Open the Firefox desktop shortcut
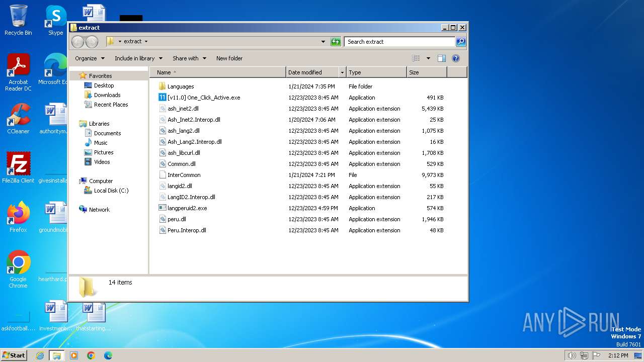Viewport: 644px width, 362px height. pyautogui.click(x=18, y=217)
